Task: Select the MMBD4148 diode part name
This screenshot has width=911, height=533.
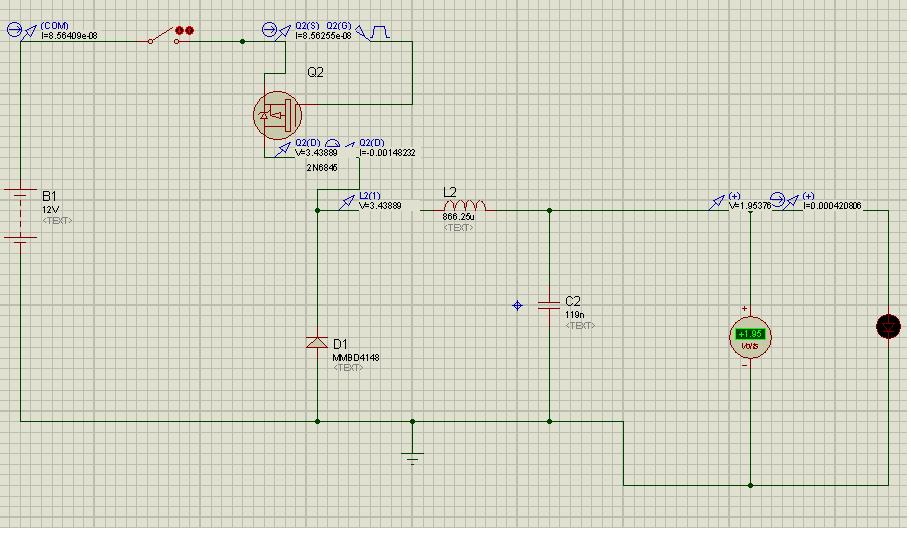Action: (356, 357)
